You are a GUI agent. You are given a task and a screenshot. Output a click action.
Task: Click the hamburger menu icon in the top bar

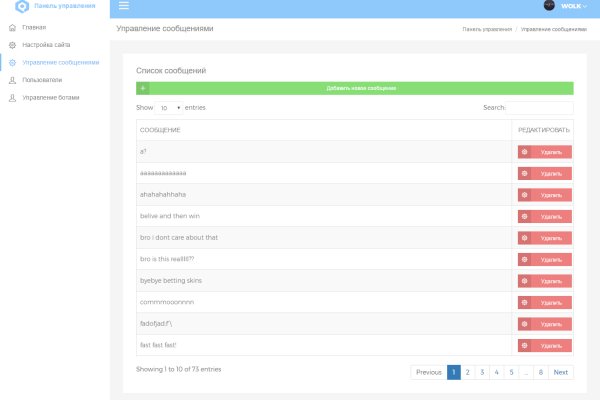[x=123, y=6]
